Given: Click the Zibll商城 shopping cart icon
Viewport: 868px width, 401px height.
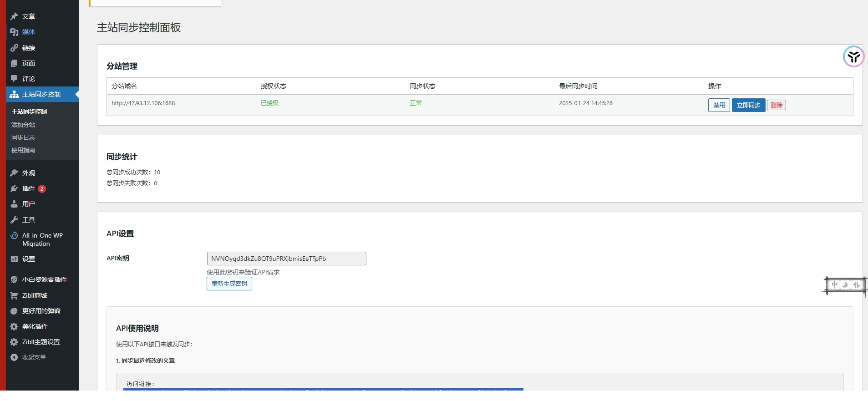Looking at the screenshot, I should pyautogui.click(x=14, y=295).
